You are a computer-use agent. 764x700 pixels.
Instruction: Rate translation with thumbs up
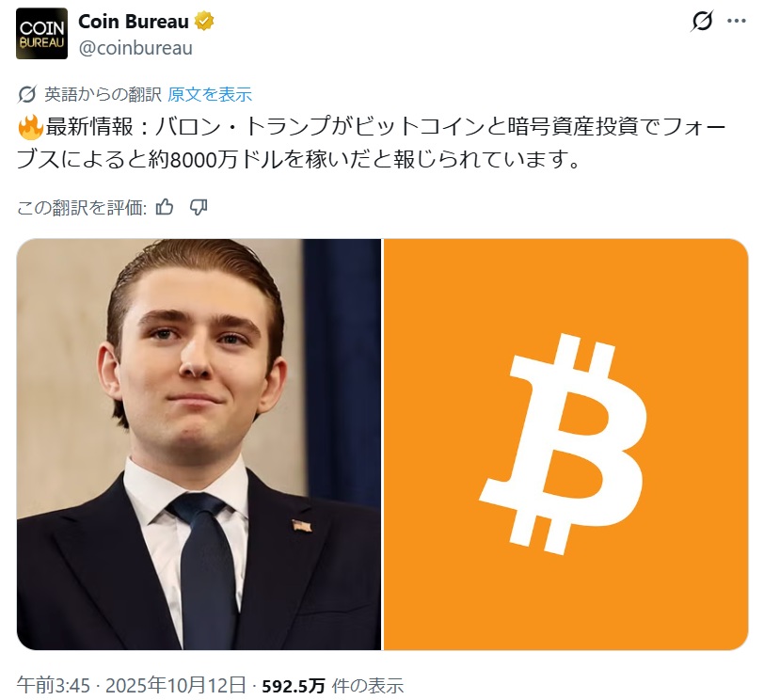tap(165, 208)
